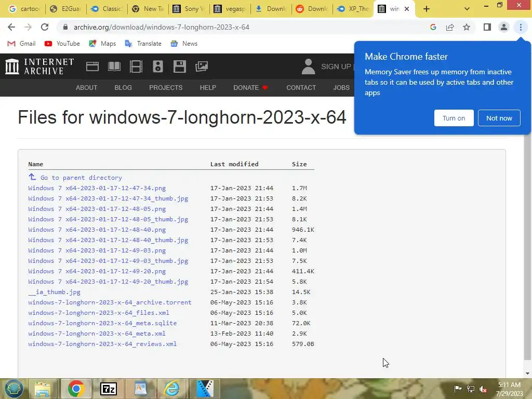This screenshot has height=399, width=532.
Task: Open the YouTube bookmark
Action: (x=62, y=44)
